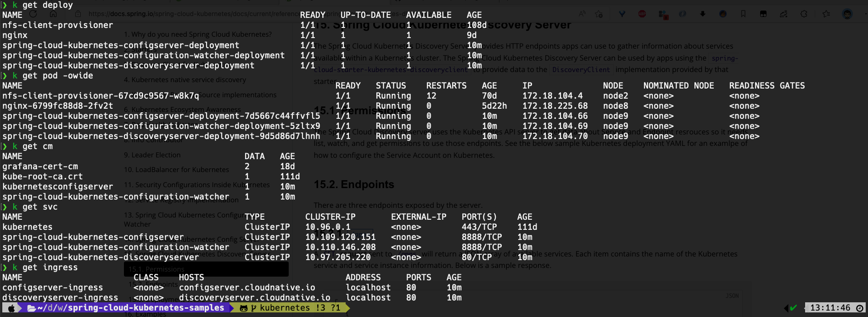This screenshot has width=868, height=317.
Task: Click the time '13:11:46' in the prompt
Action: coord(830,308)
